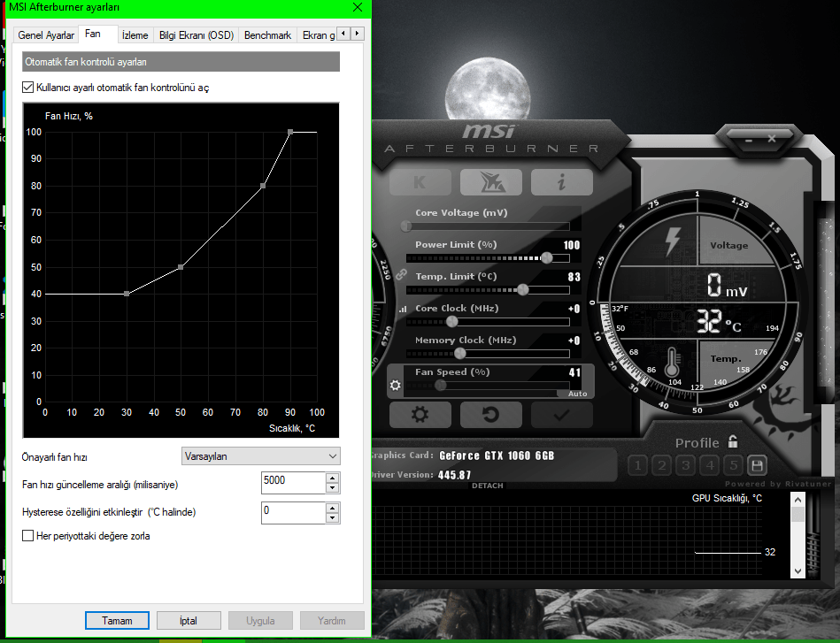
Task: Select the fan curve point at 80°C
Action: (x=263, y=186)
